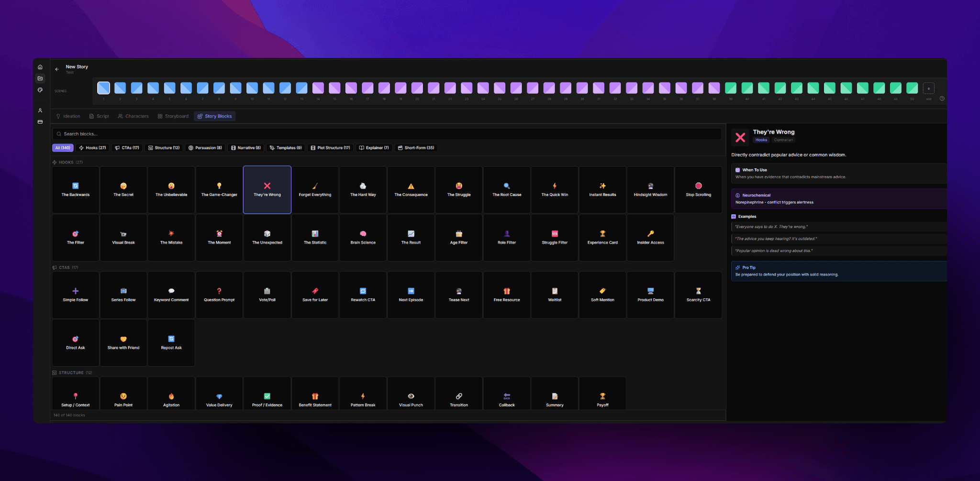Viewport: 980px width, 481px height.
Task: Click the back arrow beside New Story
Action: (57, 69)
